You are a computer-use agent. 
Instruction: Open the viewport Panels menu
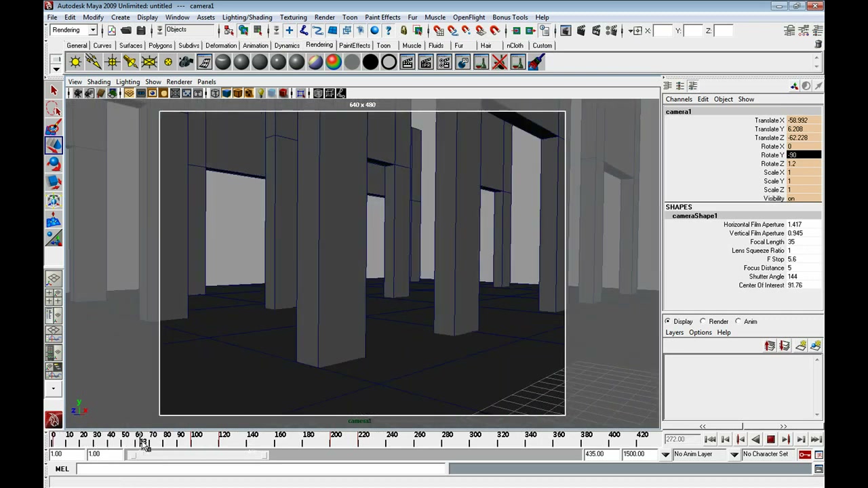(206, 82)
